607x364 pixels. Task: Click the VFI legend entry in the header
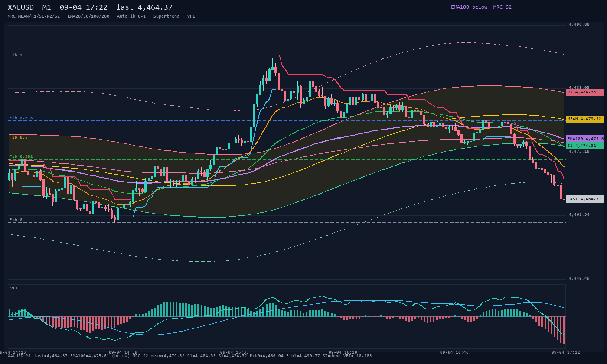[191, 16]
